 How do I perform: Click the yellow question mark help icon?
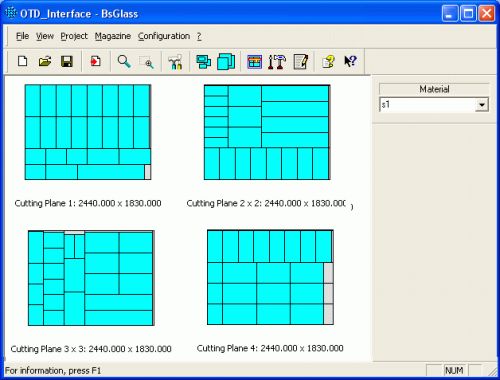tap(328, 62)
